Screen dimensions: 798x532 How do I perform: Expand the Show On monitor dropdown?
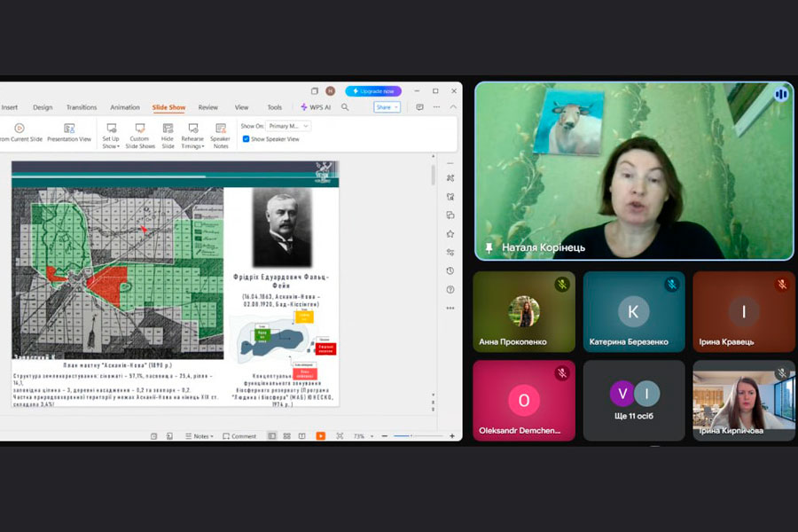click(288, 126)
